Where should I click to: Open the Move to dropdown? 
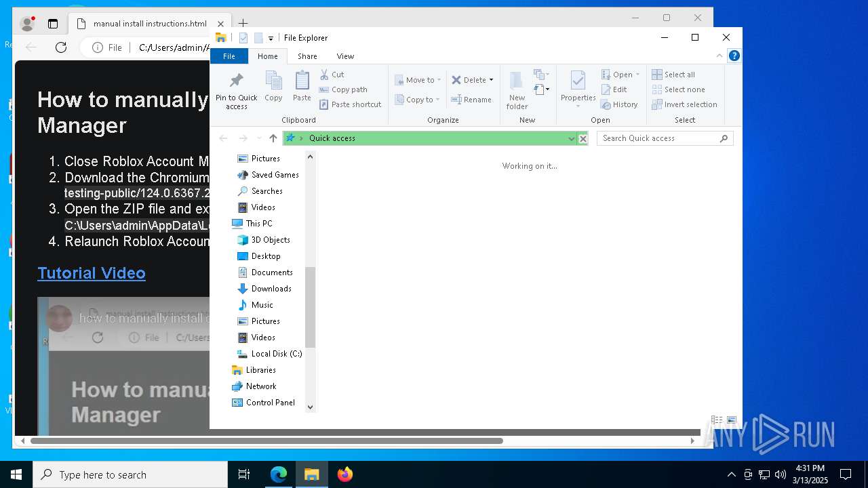pos(418,80)
